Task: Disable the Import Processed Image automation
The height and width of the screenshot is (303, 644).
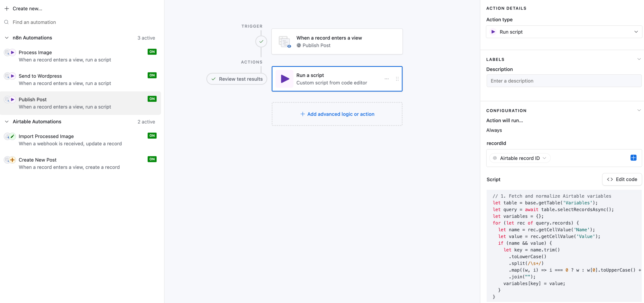Action: click(152, 136)
